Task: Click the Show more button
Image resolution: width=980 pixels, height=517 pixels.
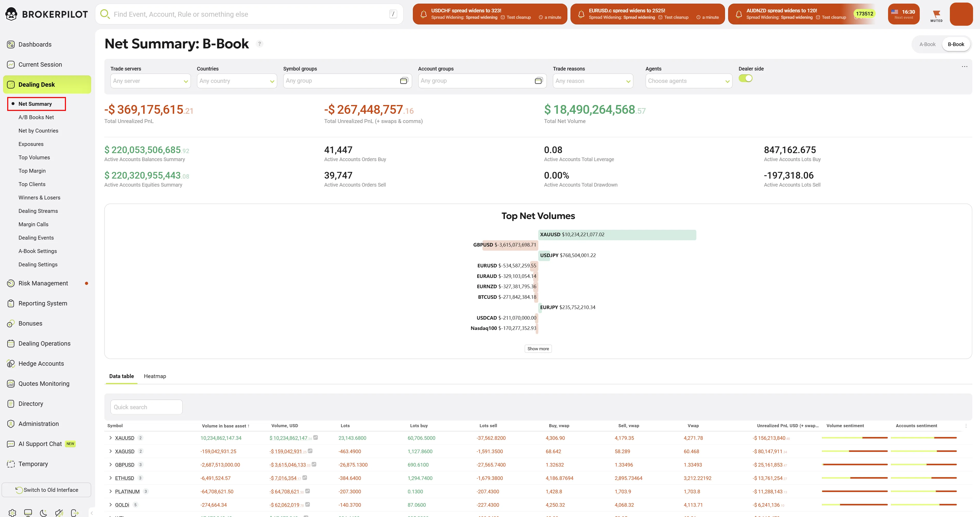Action: 538,349
